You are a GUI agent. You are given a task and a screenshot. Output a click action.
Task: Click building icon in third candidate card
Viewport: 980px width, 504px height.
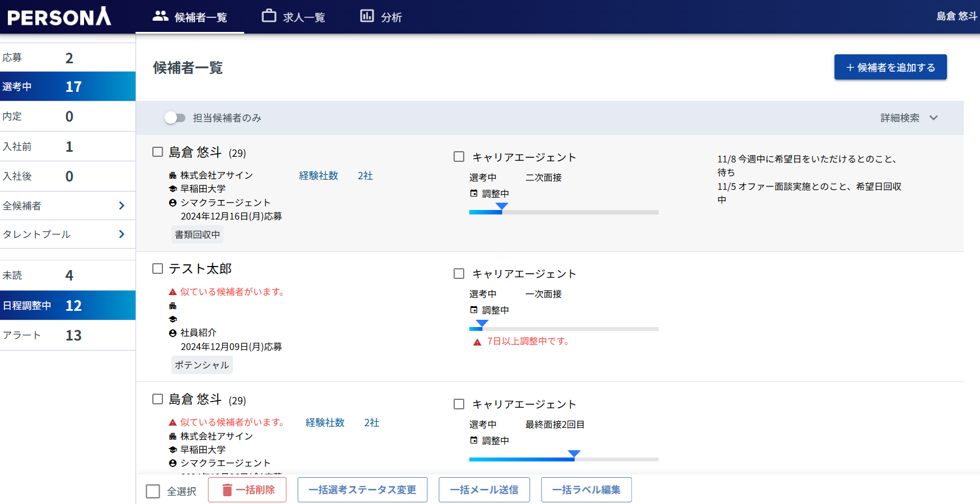[173, 436]
